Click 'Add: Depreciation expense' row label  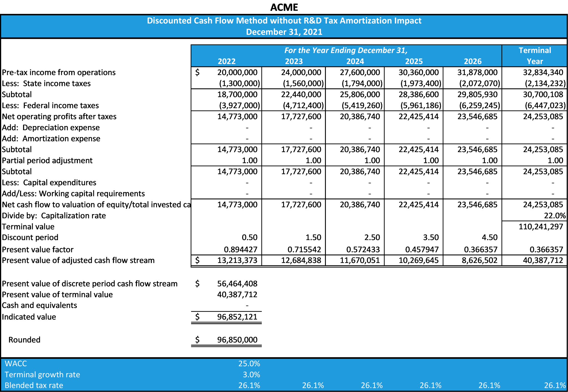(x=51, y=127)
